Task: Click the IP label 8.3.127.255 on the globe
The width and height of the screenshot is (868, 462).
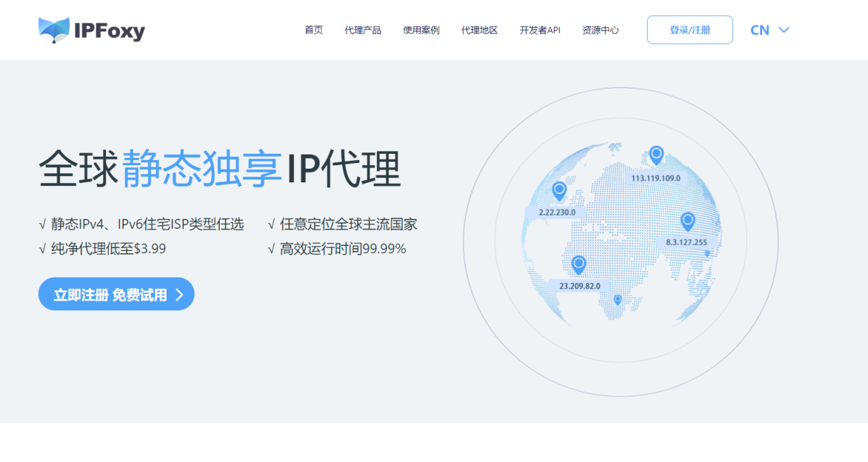Action: click(688, 242)
